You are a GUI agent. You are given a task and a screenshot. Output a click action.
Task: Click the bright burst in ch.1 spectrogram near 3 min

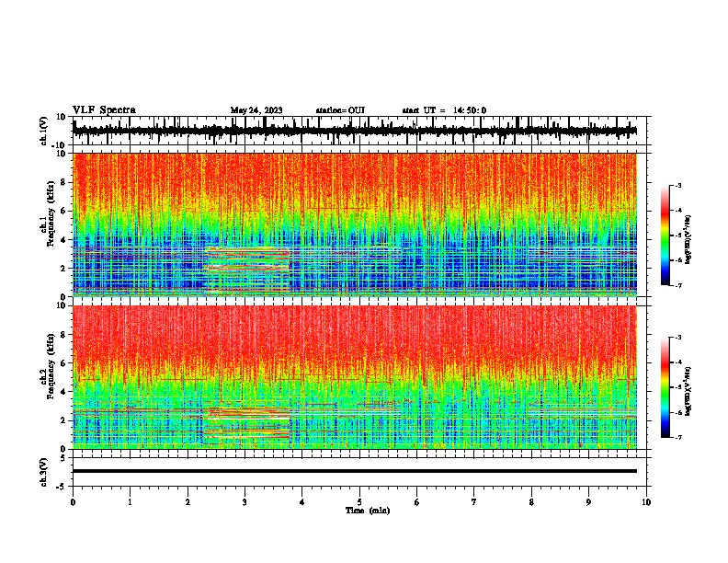point(247,270)
